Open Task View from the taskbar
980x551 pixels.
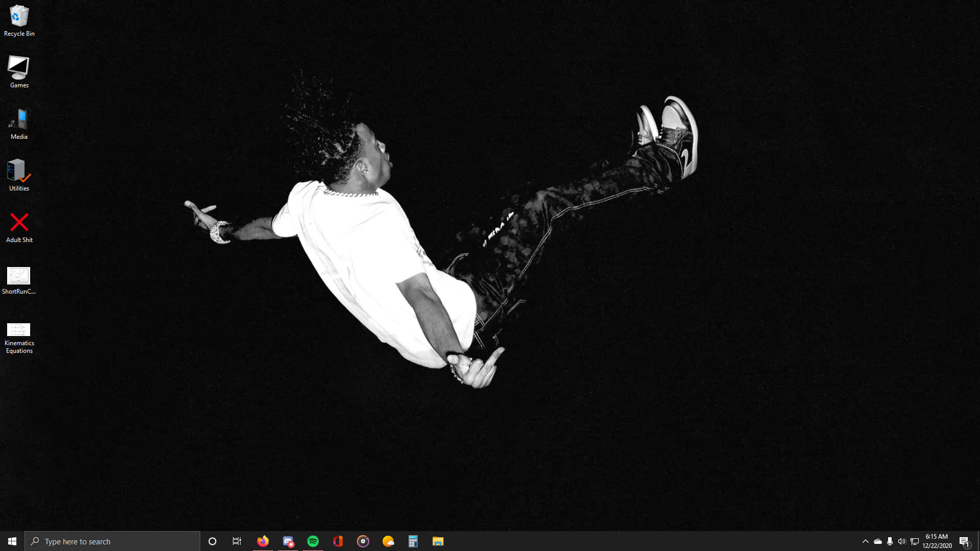[237, 541]
